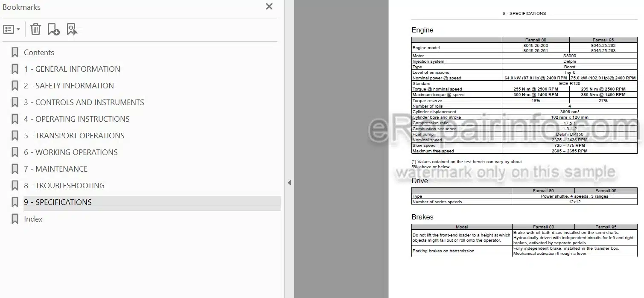Click the Farmall 80 Engine column header
This screenshot has width=644, height=298.
click(536, 40)
